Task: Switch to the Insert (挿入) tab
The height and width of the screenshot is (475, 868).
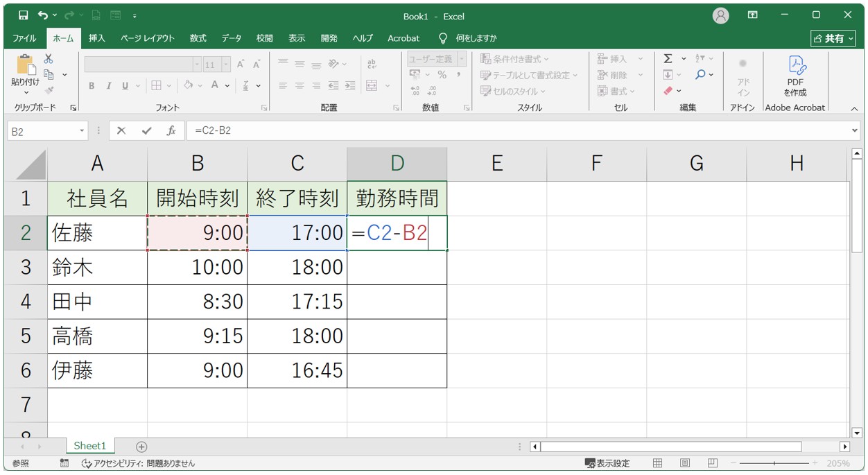Action: (x=97, y=38)
